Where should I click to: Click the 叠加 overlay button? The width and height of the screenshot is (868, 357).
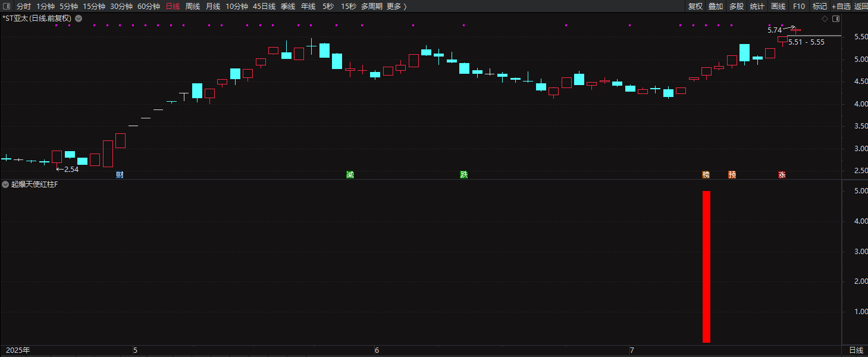[716, 6]
